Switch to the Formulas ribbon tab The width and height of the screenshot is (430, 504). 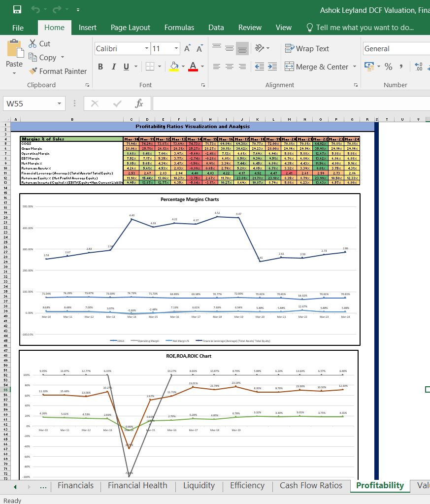point(179,28)
